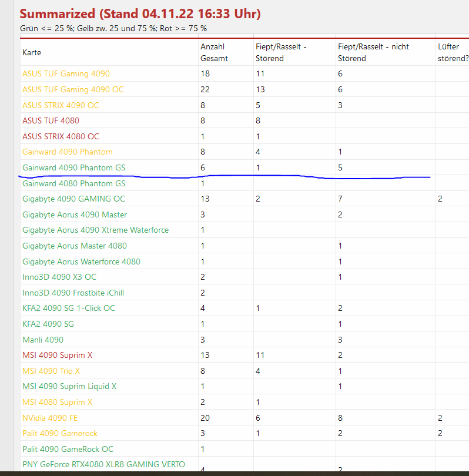The width and height of the screenshot is (469, 476).
Task: Click 'MSI 4090 Suprim X' entry
Action: coord(58,355)
